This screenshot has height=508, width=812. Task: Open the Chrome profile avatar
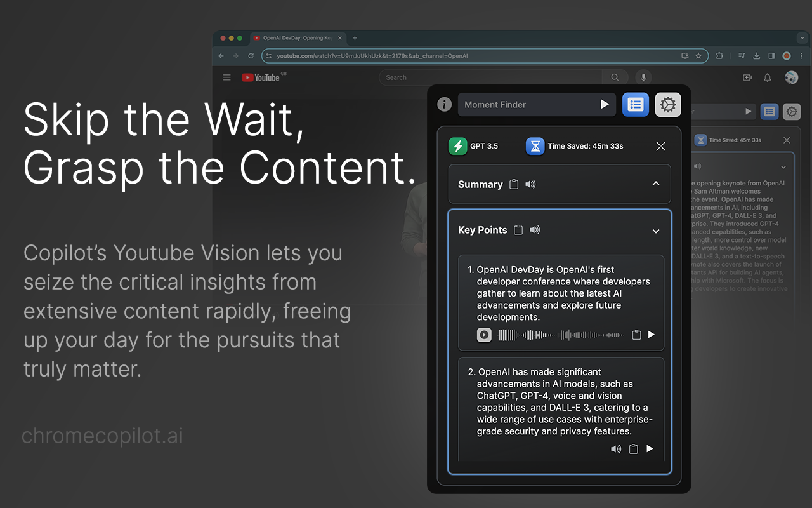(x=787, y=56)
